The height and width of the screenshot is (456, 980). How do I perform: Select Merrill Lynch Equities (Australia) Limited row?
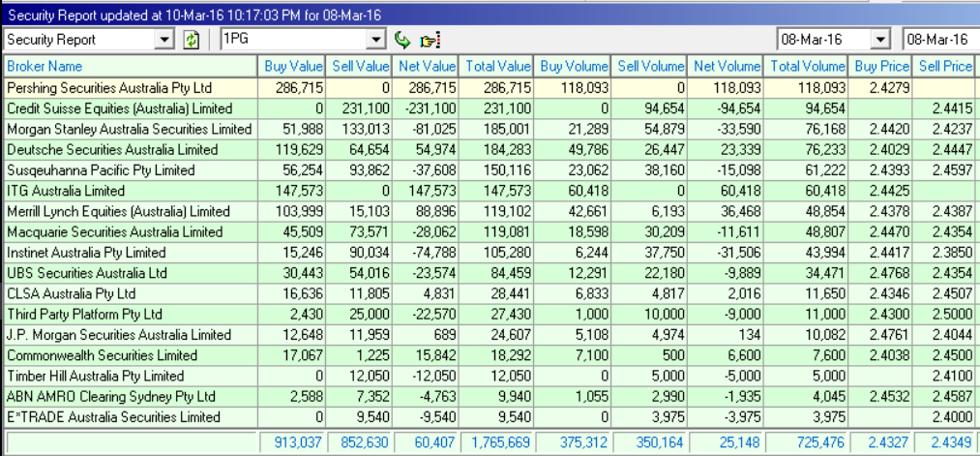click(x=490, y=211)
